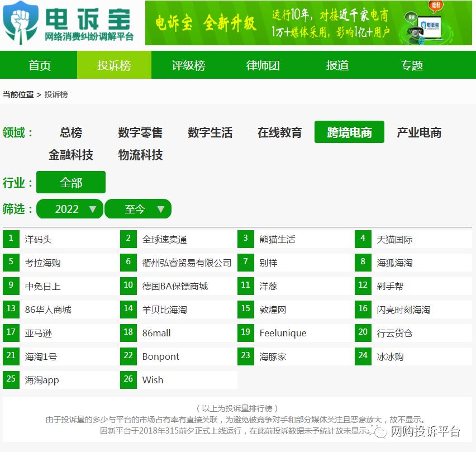Select the 总榜 category
This screenshot has width=476, height=452.
(x=70, y=132)
